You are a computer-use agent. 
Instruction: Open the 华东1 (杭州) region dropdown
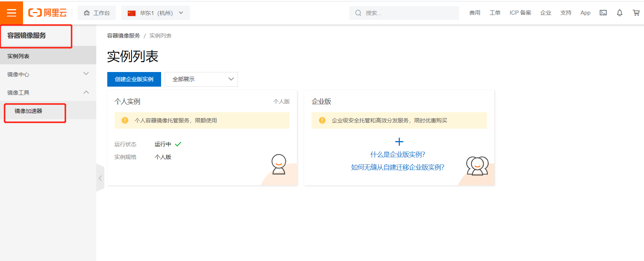tap(156, 13)
